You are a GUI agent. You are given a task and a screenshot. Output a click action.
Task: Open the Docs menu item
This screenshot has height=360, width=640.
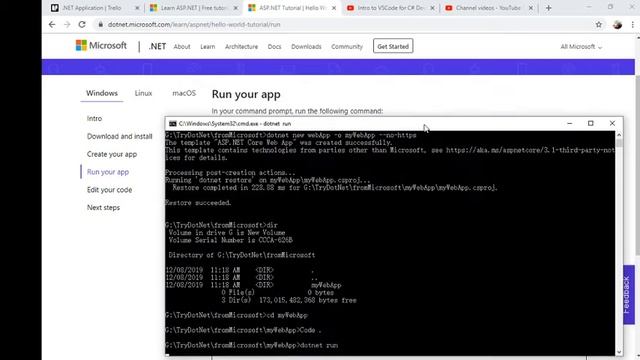tap(274, 47)
